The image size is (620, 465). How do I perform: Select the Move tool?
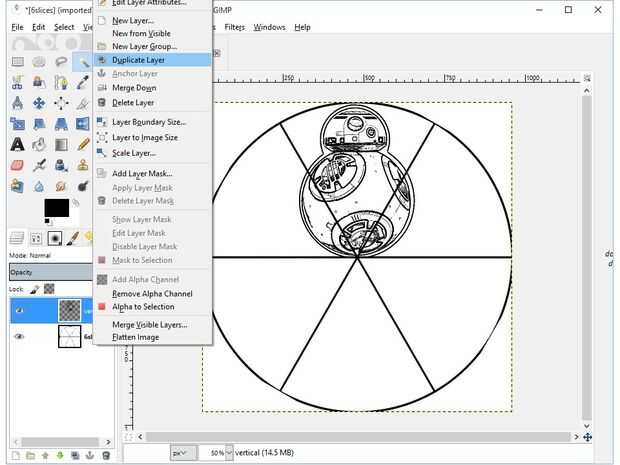pos(39,104)
